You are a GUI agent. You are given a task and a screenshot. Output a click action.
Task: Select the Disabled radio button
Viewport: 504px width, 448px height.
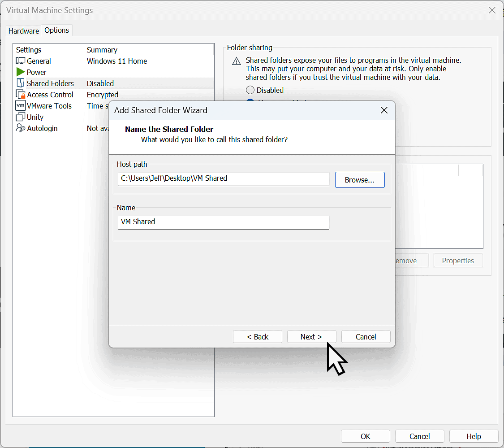[x=250, y=90]
